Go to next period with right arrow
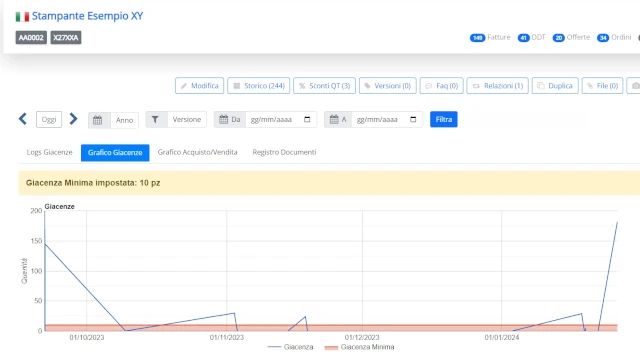Screen dimensions: 640x361 (x=73, y=119)
